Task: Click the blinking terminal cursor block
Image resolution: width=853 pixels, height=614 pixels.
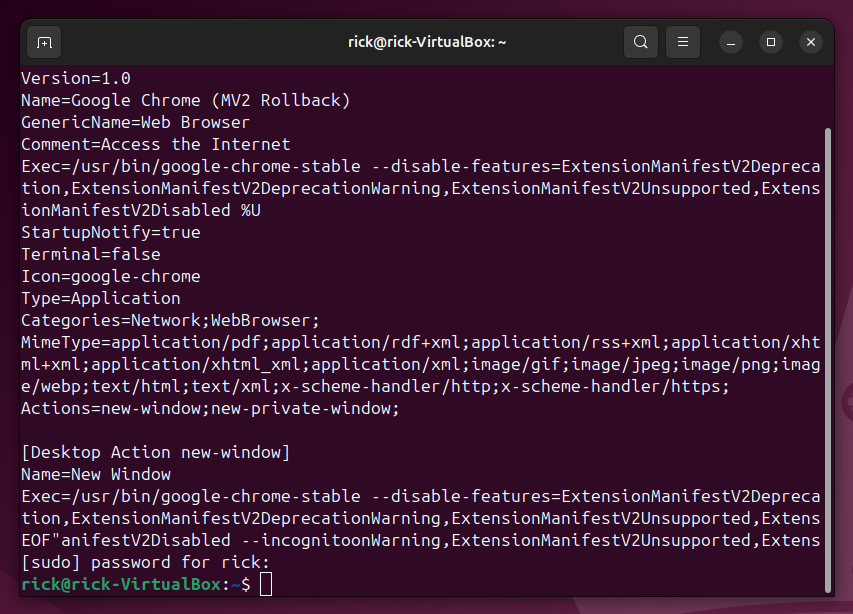Action: pos(265,583)
